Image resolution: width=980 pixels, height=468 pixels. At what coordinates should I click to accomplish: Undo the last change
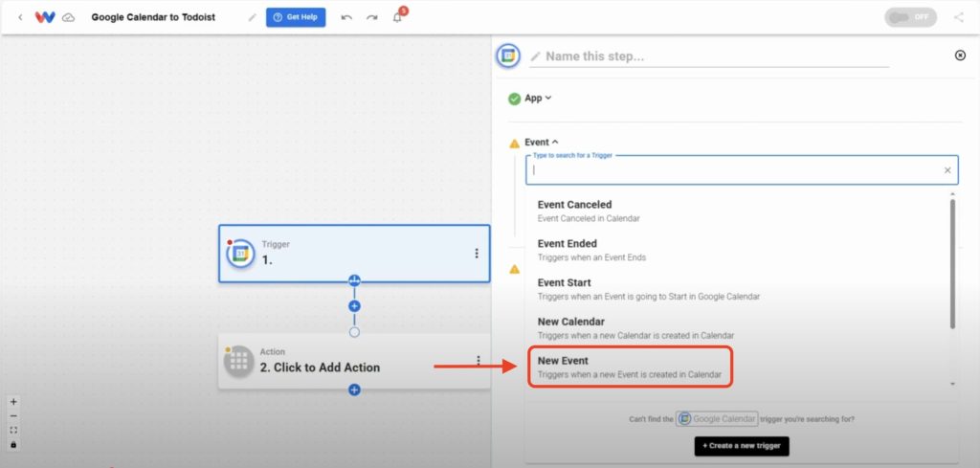346,17
